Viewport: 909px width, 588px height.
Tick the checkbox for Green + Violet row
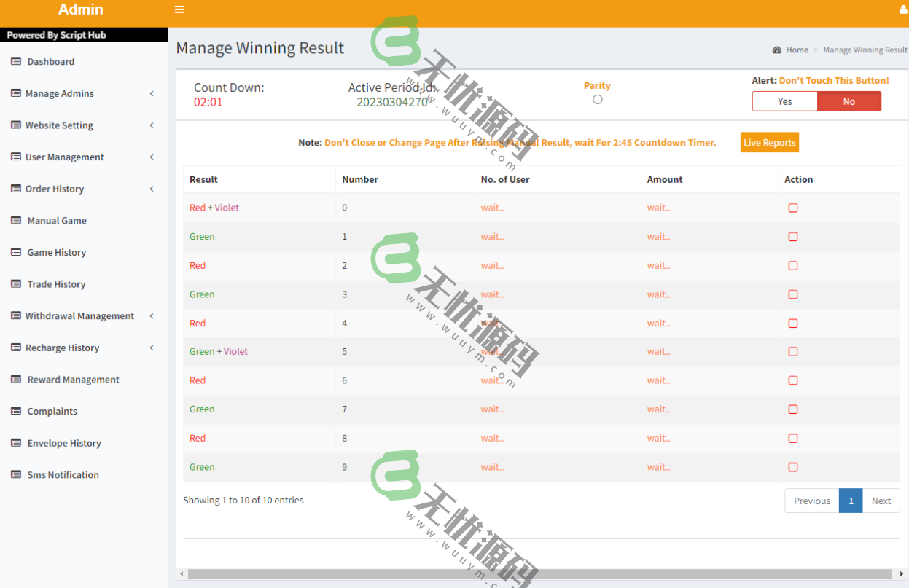click(793, 352)
